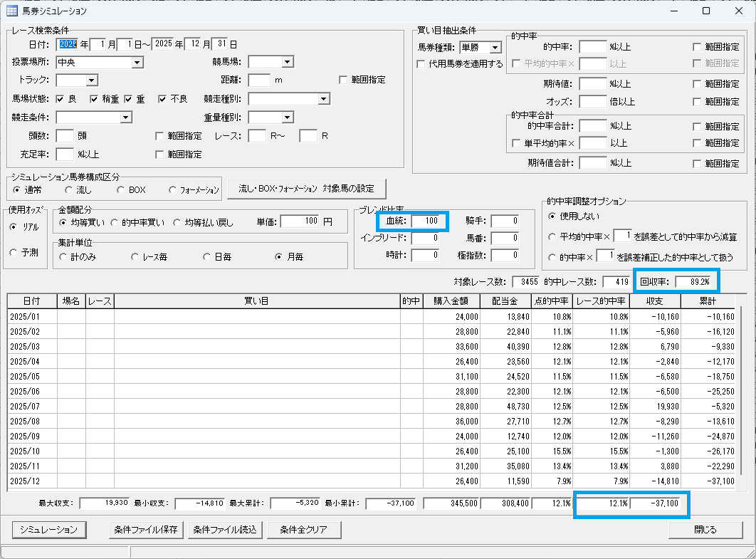Click the 収支 column header
This screenshot has width=756, height=559.
coord(655,301)
